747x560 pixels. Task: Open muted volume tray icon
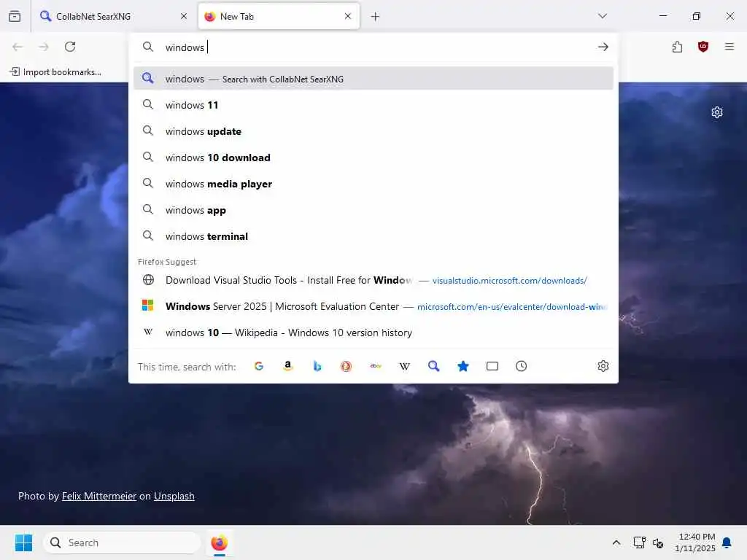(x=658, y=542)
